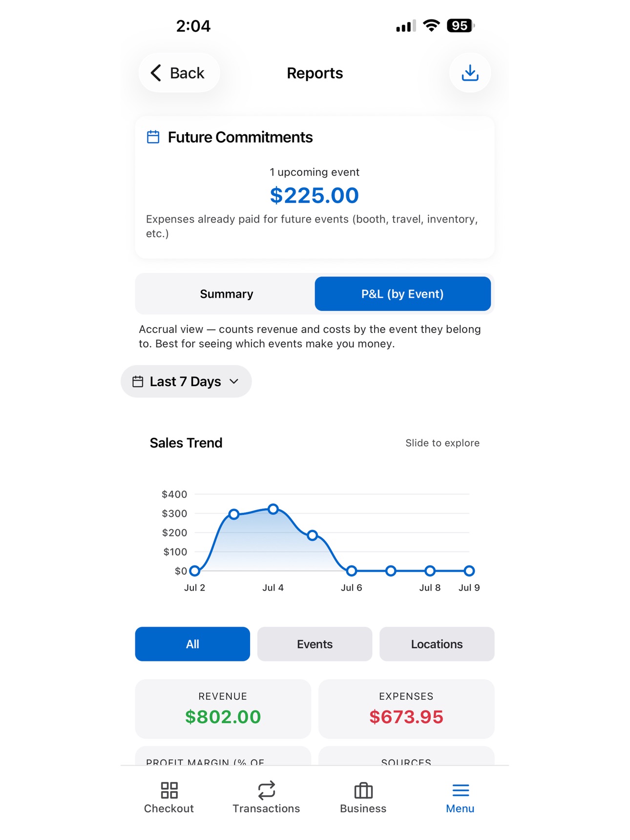Screen dimensions: 630x840
Task: Expand the Last 7 Days dropdown
Action: [186, 381]
